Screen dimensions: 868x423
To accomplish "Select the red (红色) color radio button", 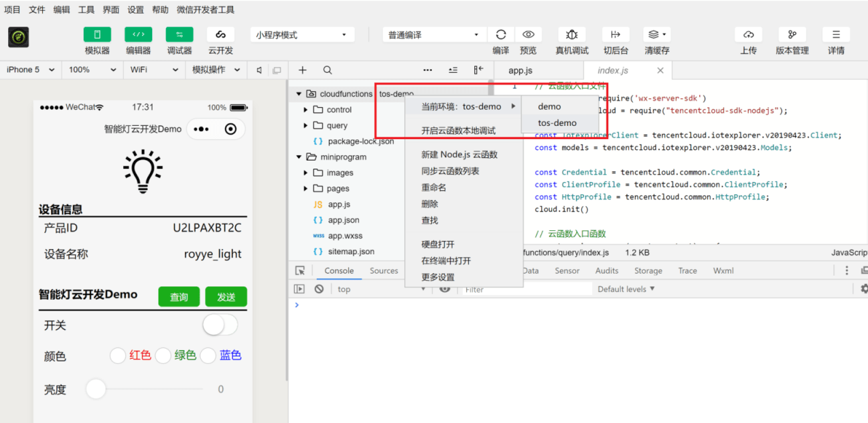I will click(x=118, y=355).
